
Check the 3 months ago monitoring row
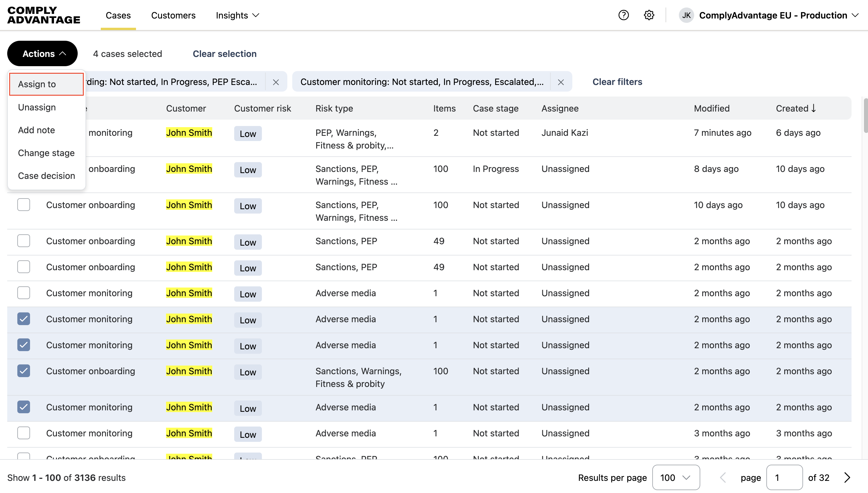24,433
